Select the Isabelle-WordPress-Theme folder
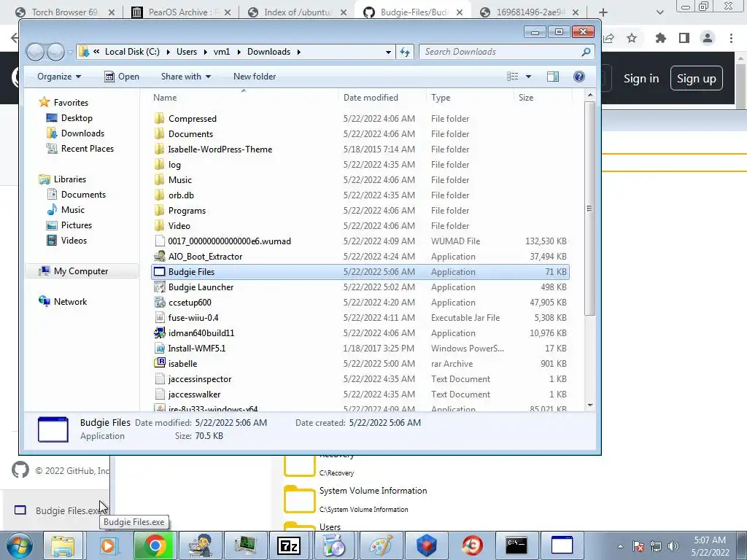The height and width of the screenshot is (560, 747). [x=360, y=149]
